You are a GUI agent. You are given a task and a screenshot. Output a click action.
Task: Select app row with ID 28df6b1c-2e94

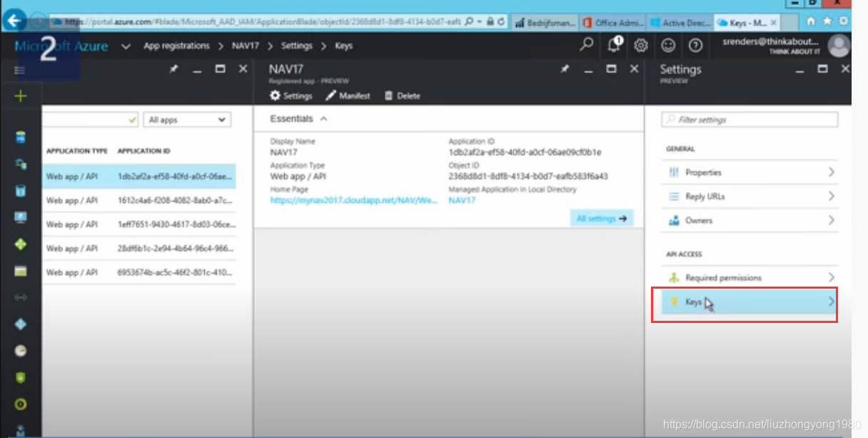[139, 249]
